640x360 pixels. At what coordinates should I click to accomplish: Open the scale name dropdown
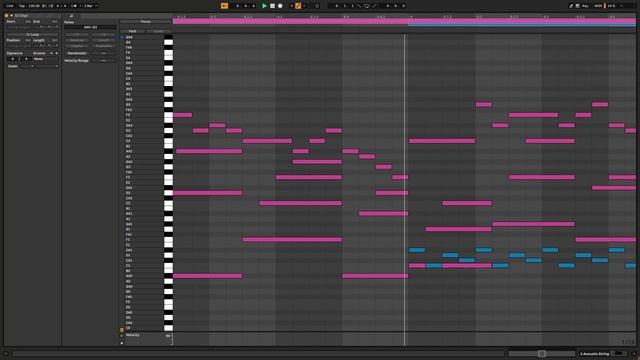tap(47, 66)
